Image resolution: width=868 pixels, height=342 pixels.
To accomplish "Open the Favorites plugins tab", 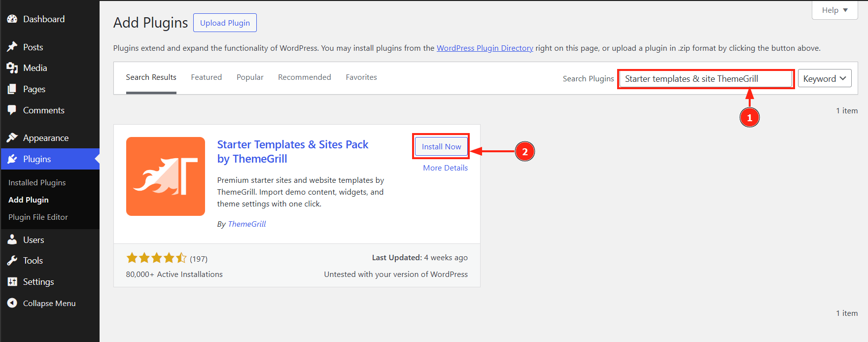I will [x=361, y=77].
